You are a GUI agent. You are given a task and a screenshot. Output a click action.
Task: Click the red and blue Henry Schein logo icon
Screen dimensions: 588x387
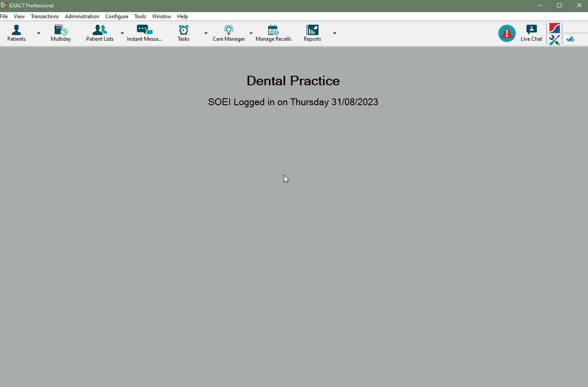tap(555, 28)
